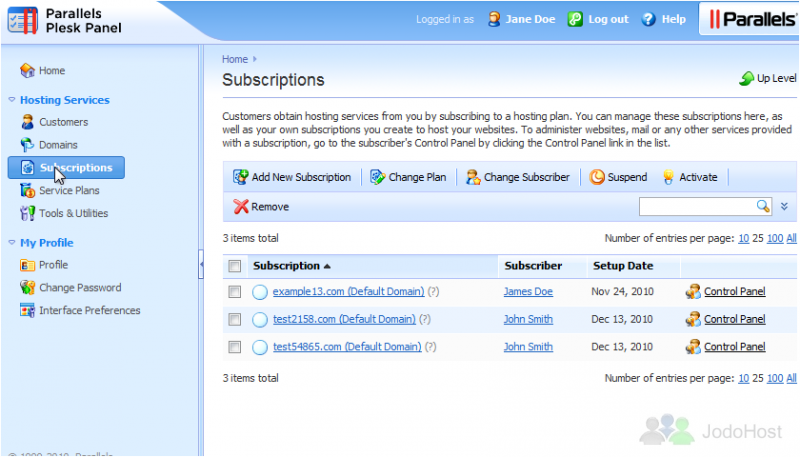Click the (?) hint next to example13.com
800x457 pixels.
tap(433, 291)
